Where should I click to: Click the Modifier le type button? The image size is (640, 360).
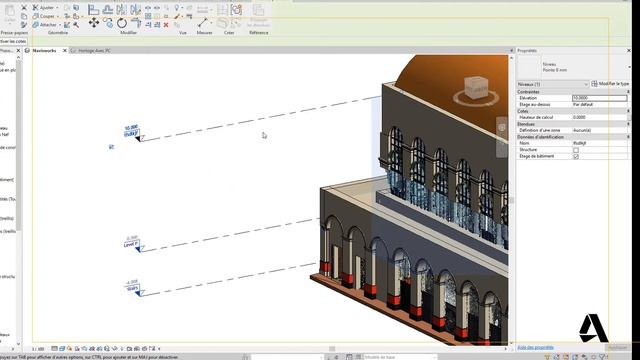pyautogui.click(x=610, y=84)
